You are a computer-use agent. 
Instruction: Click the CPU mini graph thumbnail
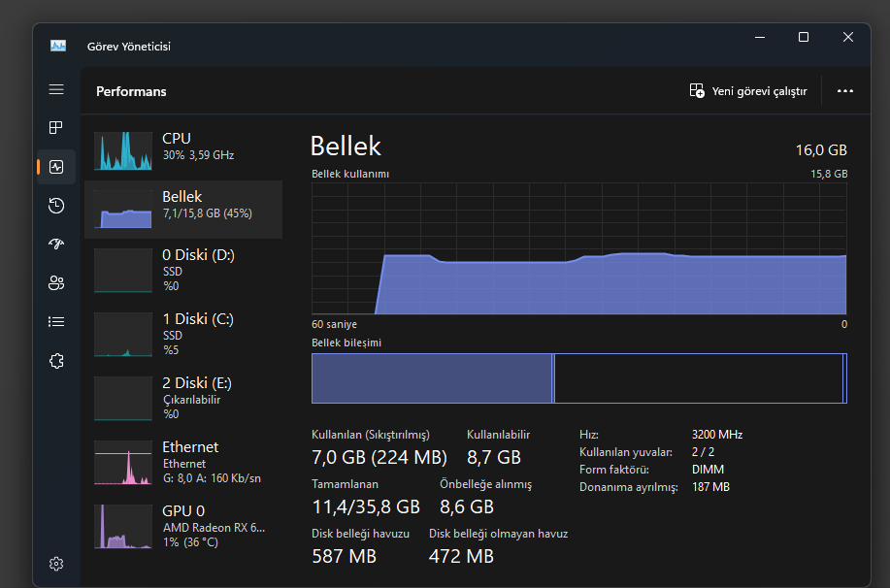click(123, 151)
